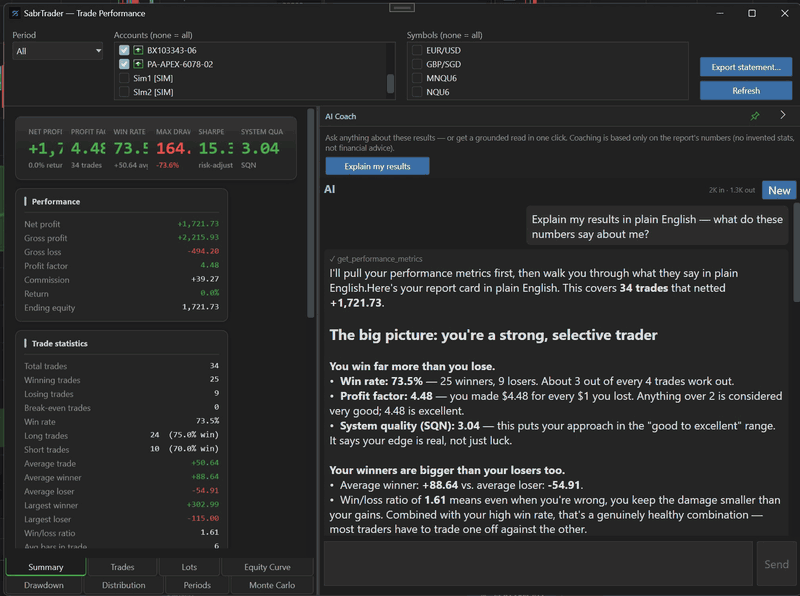Open the Period dropdown set to All

[x=58, y=51]
